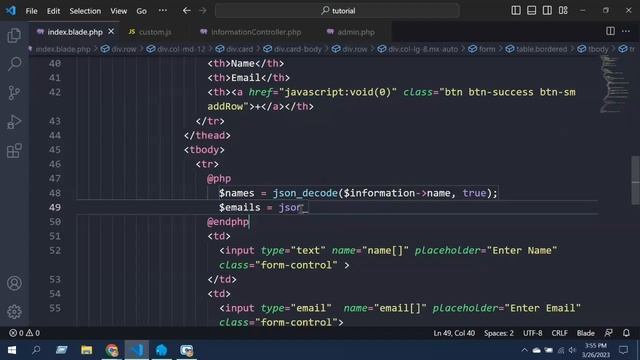Open breadcrumb tbody dropdown

[593, 49]
